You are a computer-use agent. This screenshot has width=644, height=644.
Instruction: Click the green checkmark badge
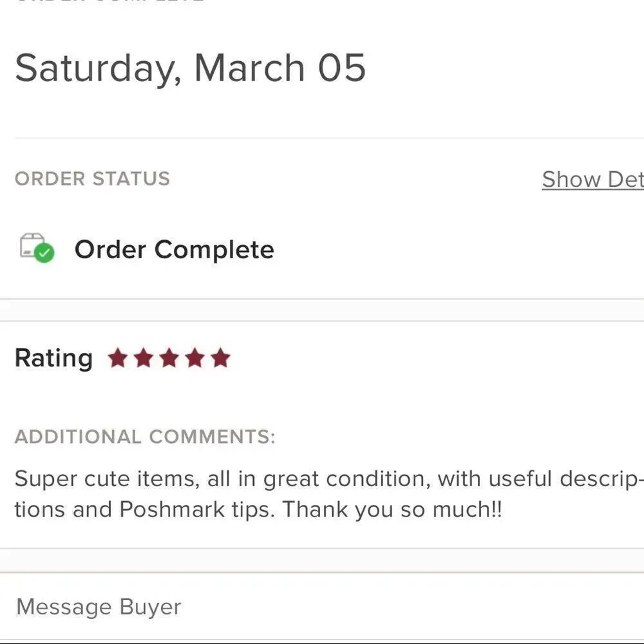tap(44, 252)
